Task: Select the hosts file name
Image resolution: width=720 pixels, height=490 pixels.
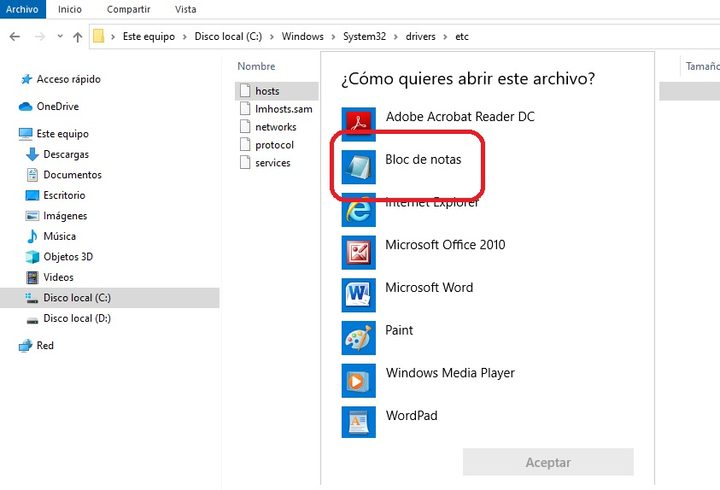Action: pyautogui.click(x=267, y=91)
